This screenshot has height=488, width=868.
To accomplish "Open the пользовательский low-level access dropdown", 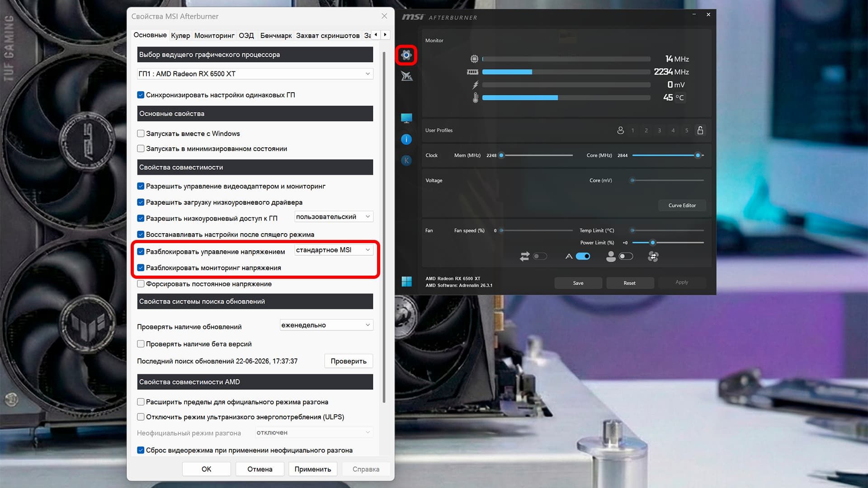I will pyautogui.click(x=334, y=217).
